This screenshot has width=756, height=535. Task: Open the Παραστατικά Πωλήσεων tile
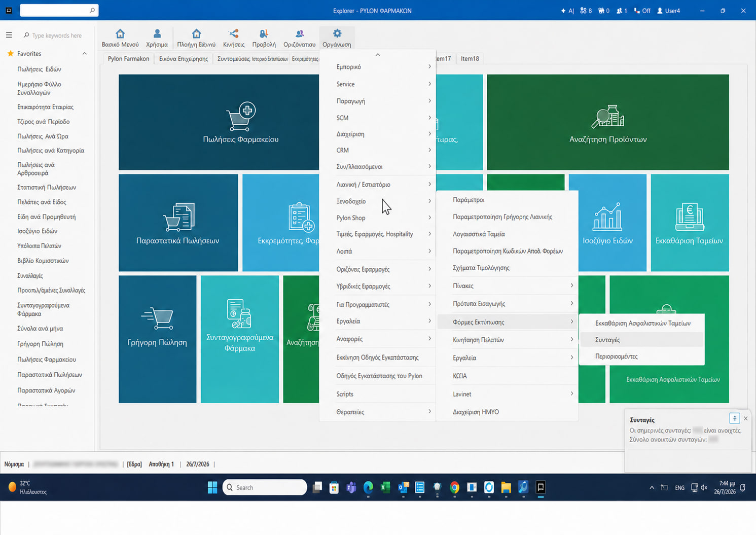pyautogui.click(x=178, y=223)
